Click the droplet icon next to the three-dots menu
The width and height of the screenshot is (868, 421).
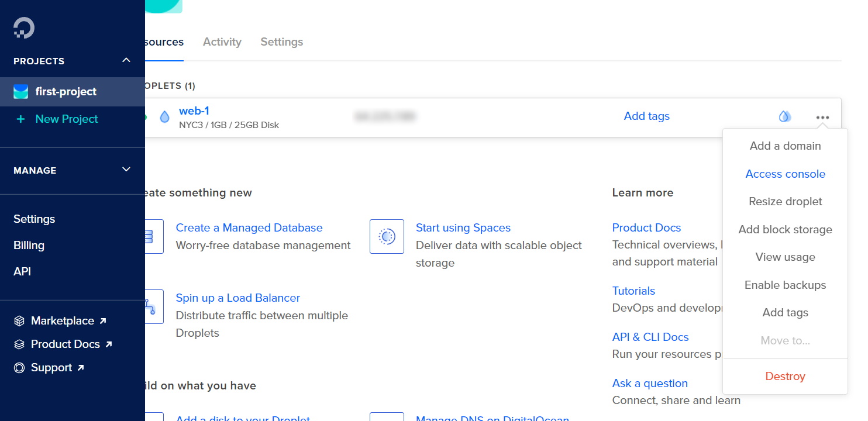coord(784,117)
